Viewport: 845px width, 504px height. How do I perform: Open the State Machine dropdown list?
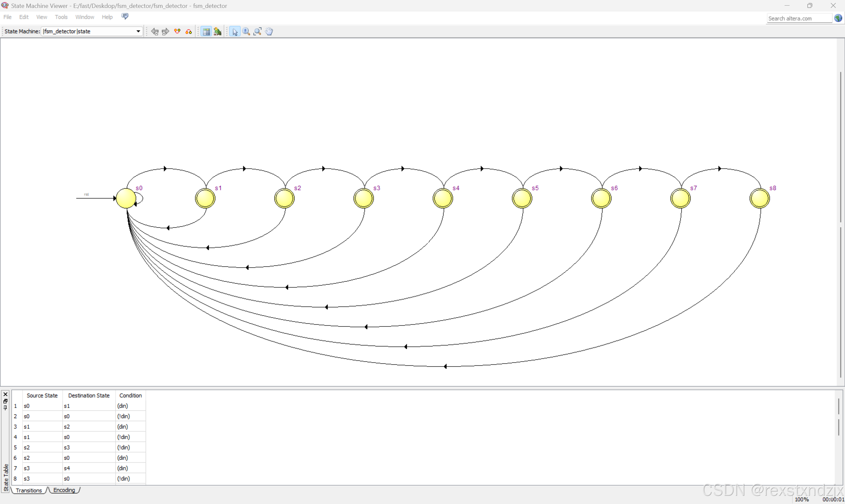(138, 31)
